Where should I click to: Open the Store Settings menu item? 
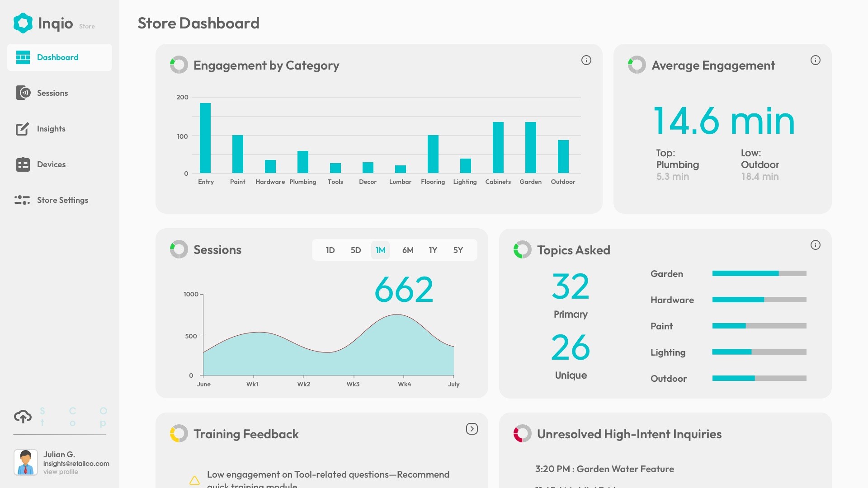click(x=62, y=200)
